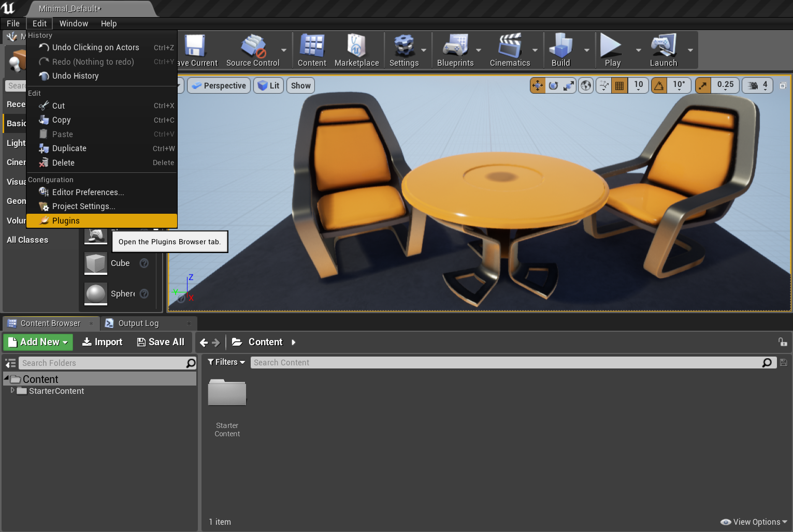793x532 pixels.
Task: Expand the Content breadcrumb arrow
Action: pos(294,342)
